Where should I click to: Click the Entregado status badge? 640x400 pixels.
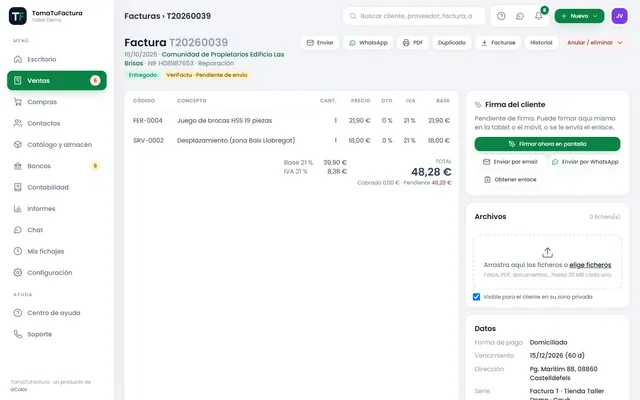[143, 75]
